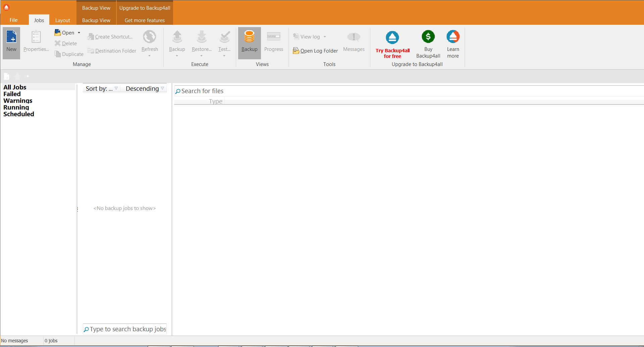Open the Sort by dropdown

[102, 88]
